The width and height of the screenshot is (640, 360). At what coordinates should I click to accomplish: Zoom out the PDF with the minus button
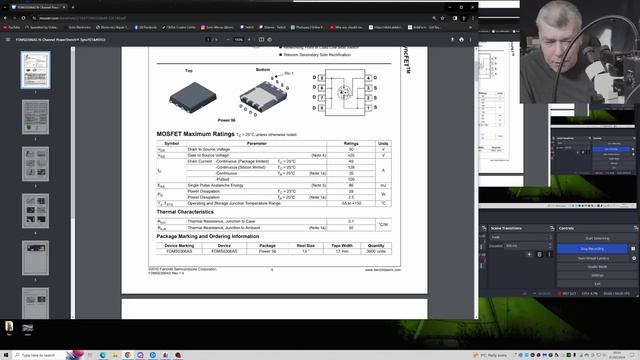228,40
